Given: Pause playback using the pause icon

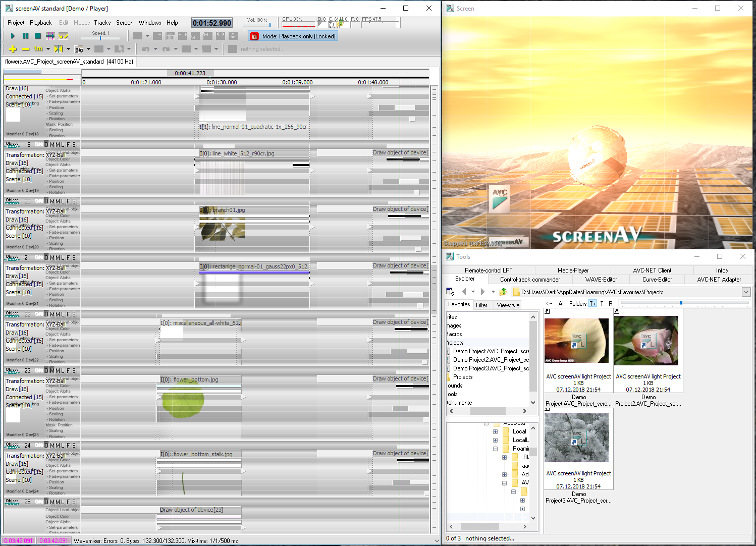Looking at the screenshot, I should (25, 36).
